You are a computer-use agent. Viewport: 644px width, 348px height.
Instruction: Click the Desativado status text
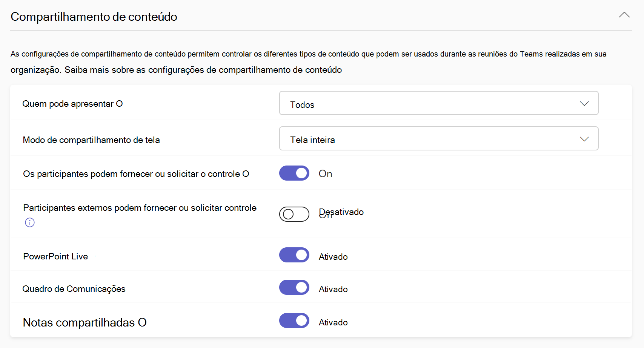point(341,212)
